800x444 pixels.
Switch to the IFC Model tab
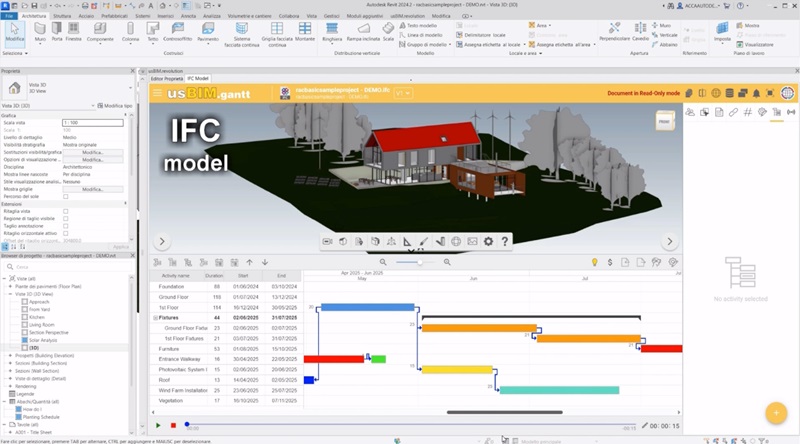(197, 79)
